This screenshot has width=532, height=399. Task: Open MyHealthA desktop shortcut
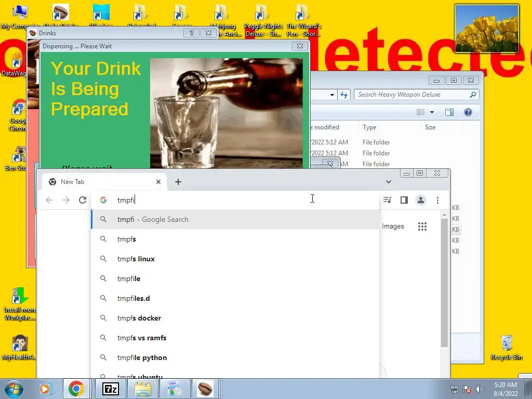19,348
